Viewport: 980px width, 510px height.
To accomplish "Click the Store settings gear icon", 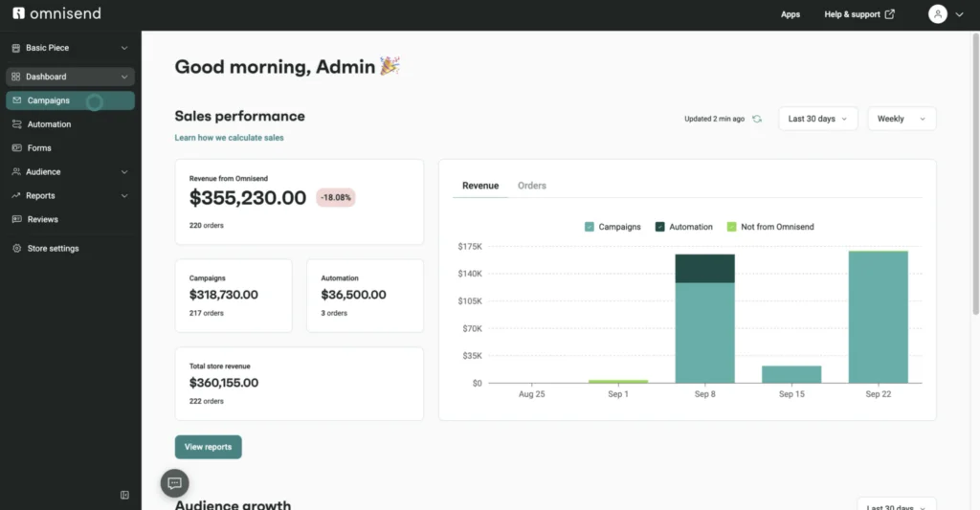I will (17, 248).
